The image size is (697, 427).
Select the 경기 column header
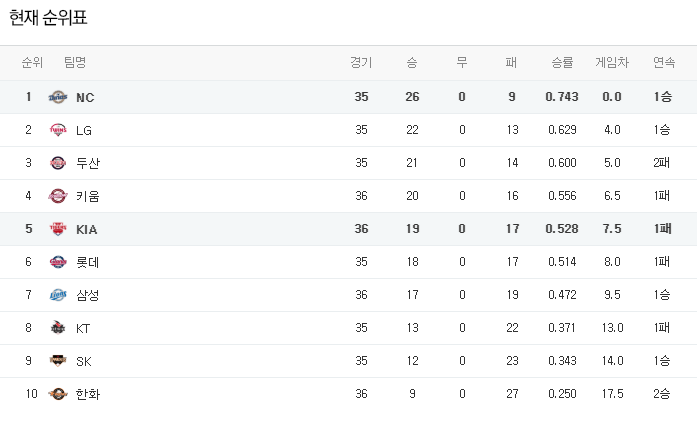click(361, 63)
